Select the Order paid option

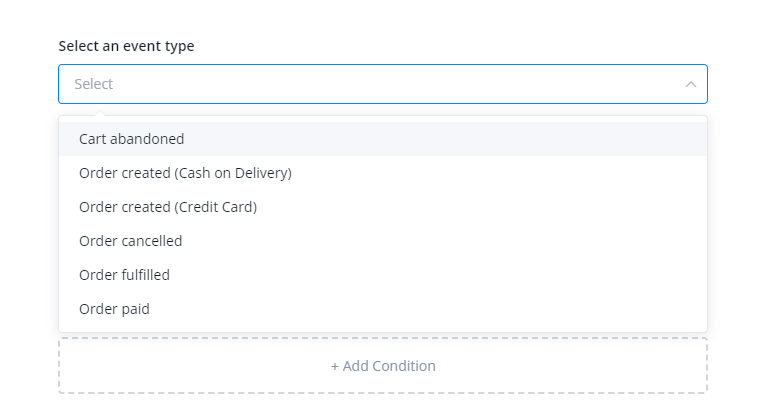click(x=115, y=309)
